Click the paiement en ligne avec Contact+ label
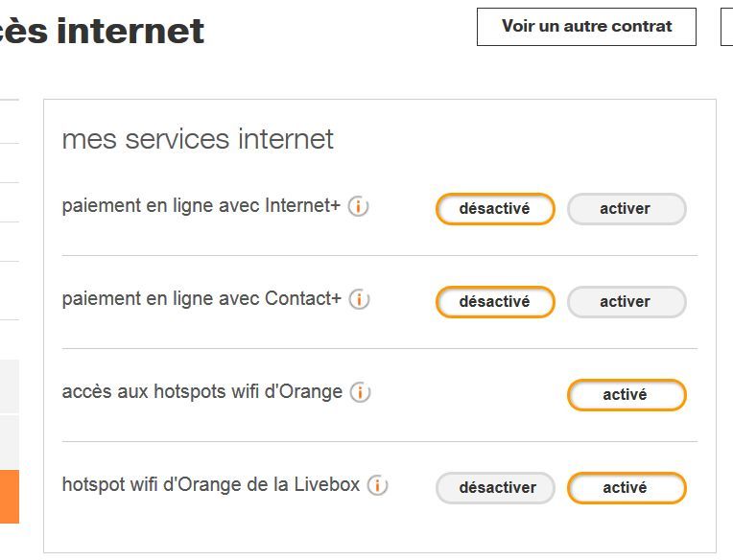The image size is (733, 560). pos(201,299)
